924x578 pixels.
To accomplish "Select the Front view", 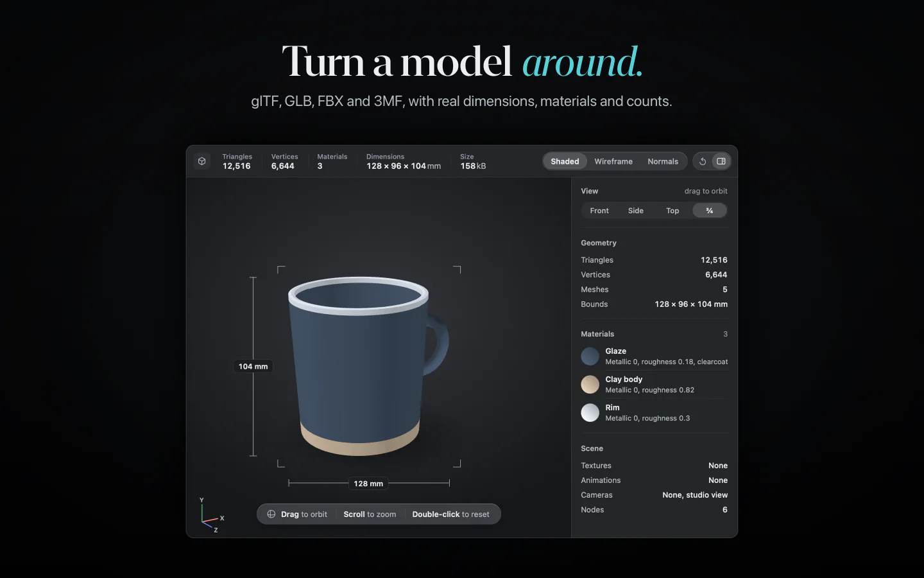I will (x=599, y=211).
